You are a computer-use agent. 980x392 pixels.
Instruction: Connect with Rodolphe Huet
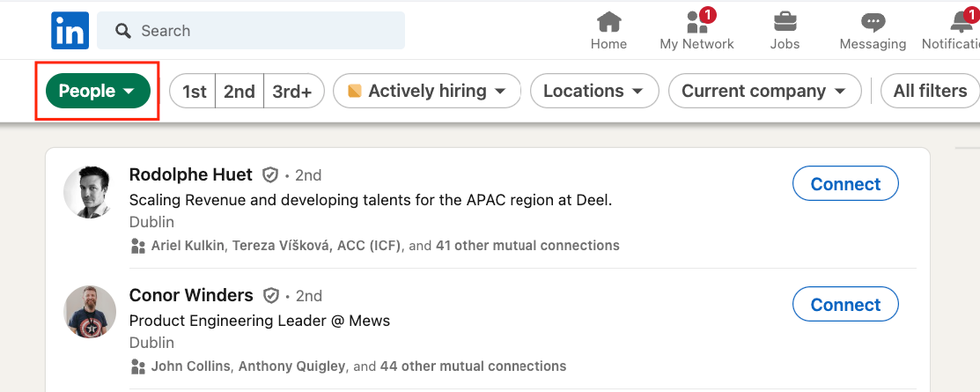(845, 184)
